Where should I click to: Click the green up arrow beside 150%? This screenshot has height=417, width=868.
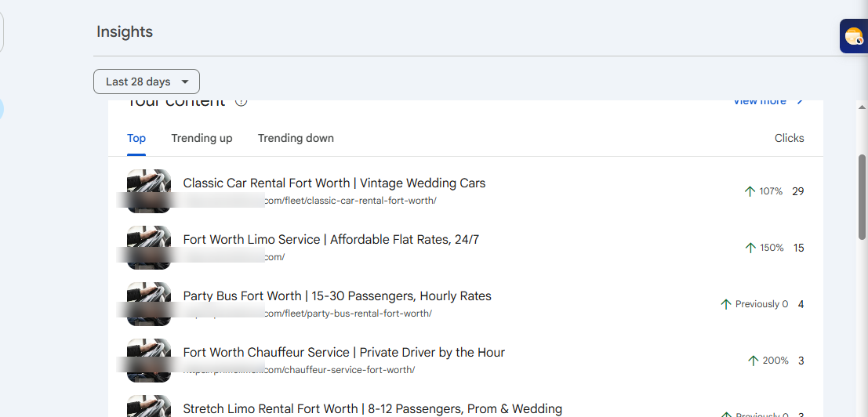(750, 248)
